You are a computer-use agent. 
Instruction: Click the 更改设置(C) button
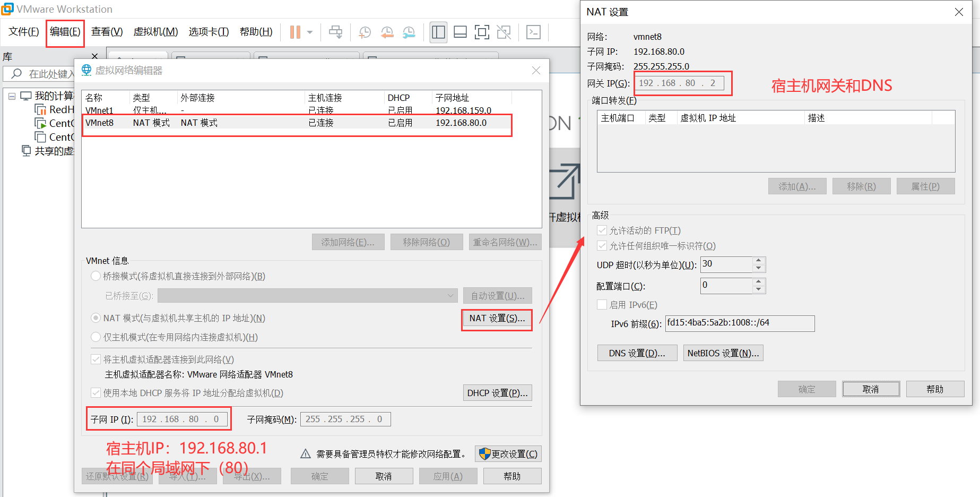pos(508,454)
